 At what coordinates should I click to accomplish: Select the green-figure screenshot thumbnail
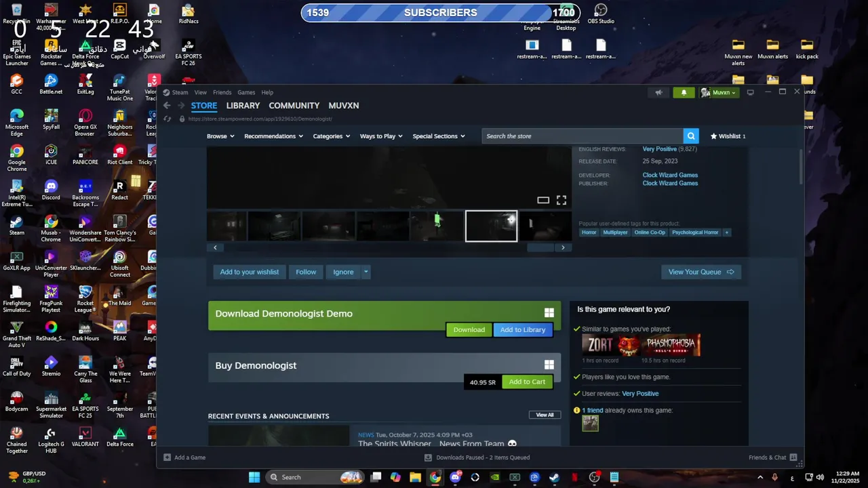437,226
